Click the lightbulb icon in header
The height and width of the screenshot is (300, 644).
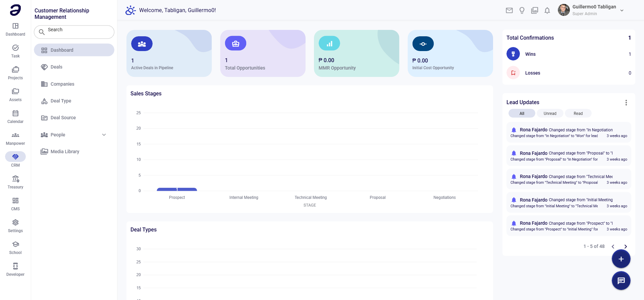tap(522, 10)
